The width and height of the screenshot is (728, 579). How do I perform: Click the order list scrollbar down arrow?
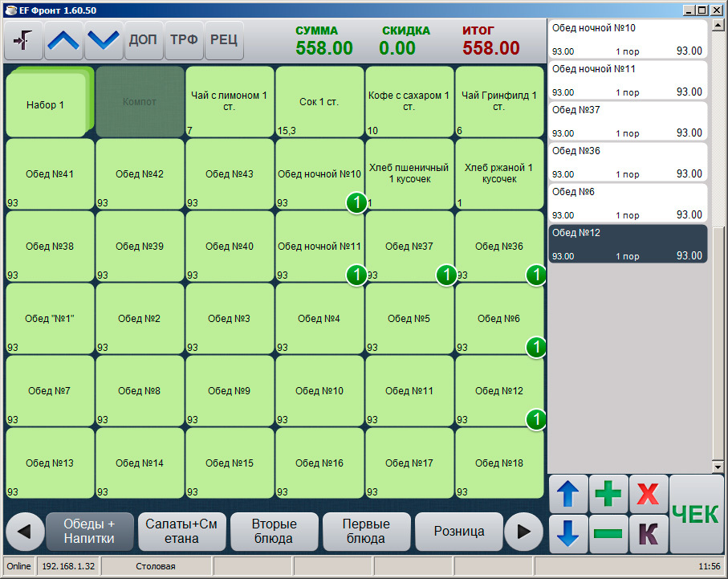pyautogui.click(x=718, y=467)
